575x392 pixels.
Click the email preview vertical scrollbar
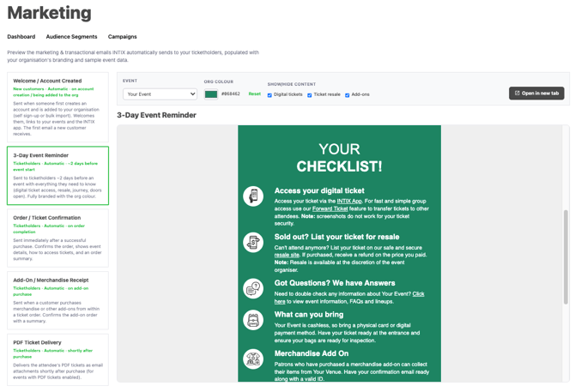pyautogui.click(x=566, y=256)
